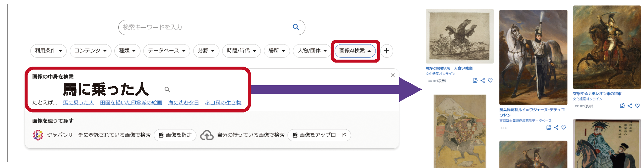Click the vulture etching thumbnail
644x168 pixels.
[460, 36]
